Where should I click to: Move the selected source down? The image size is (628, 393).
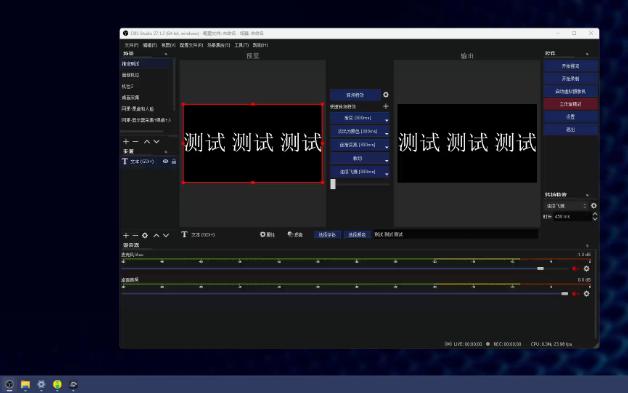pos(166,235)
